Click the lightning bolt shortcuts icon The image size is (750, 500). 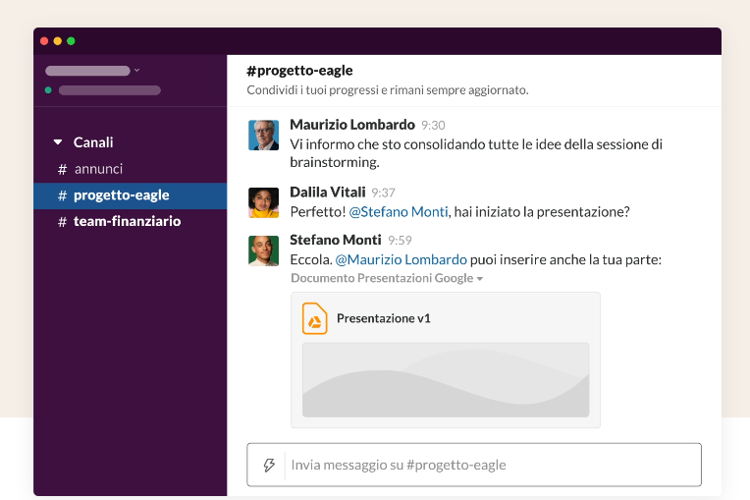pyautogui.click(x=269, y=465)
